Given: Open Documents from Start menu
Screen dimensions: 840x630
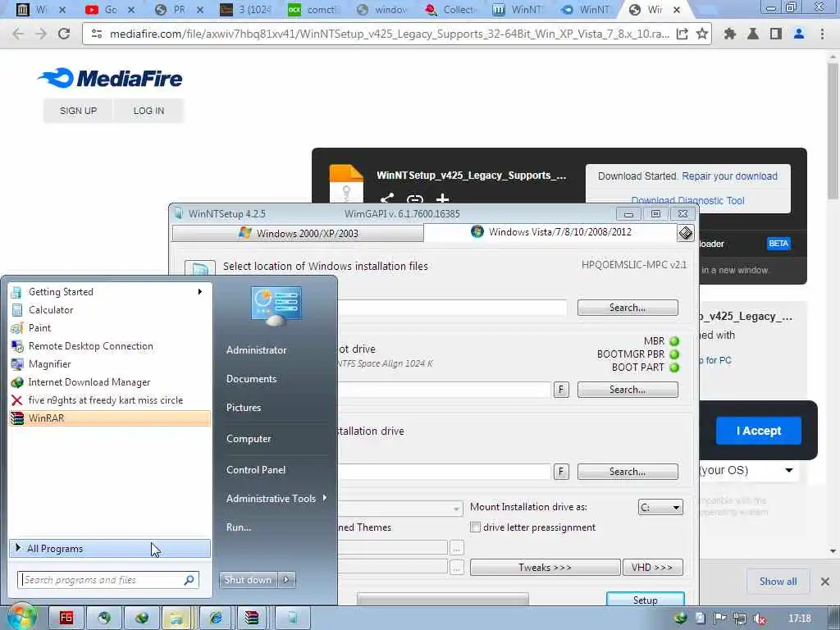Looking at the screenshot, I should click(251, 379).
